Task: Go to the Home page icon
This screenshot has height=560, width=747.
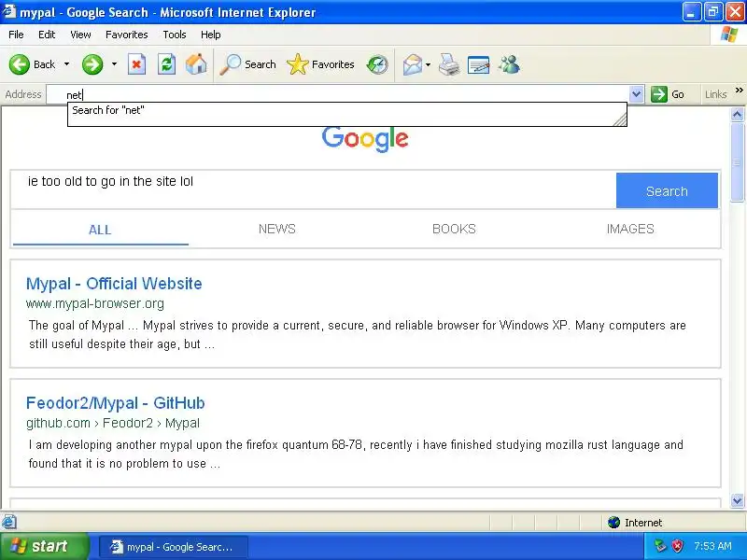Action: point(196,64)
